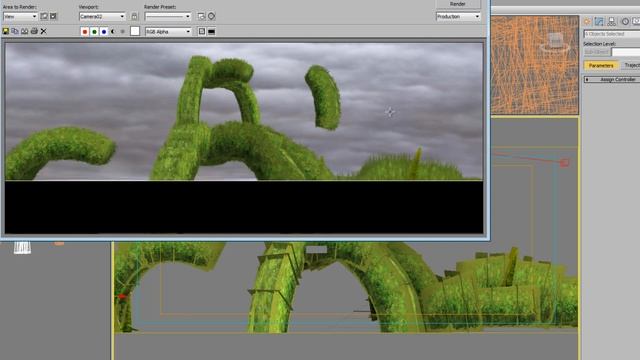Clone the rendered frame window icon
Image resolution: width=640 pixels, height=360 pixels.
click(24, 31)
